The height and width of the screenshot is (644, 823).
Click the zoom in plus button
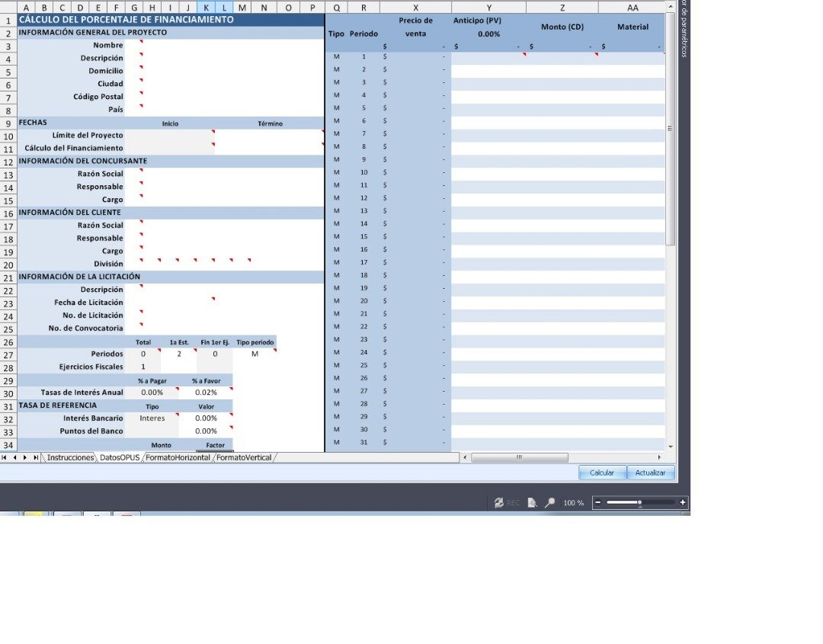(682, 502)
